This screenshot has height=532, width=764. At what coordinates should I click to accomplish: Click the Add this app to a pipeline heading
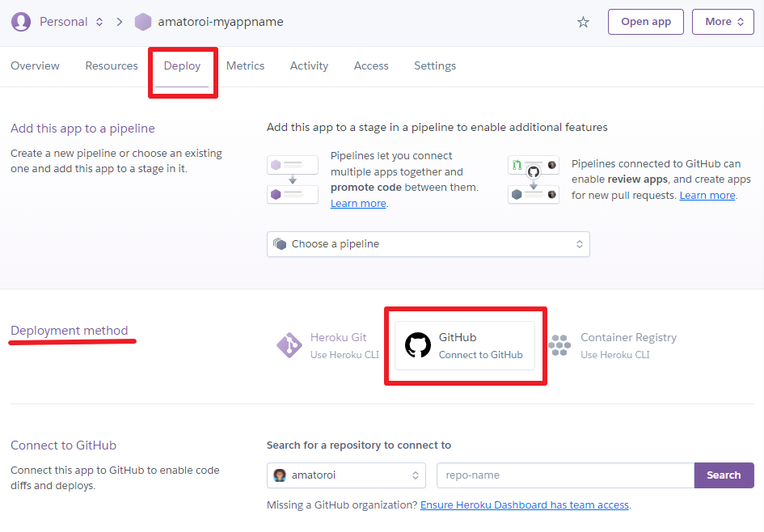coord(82,128)
